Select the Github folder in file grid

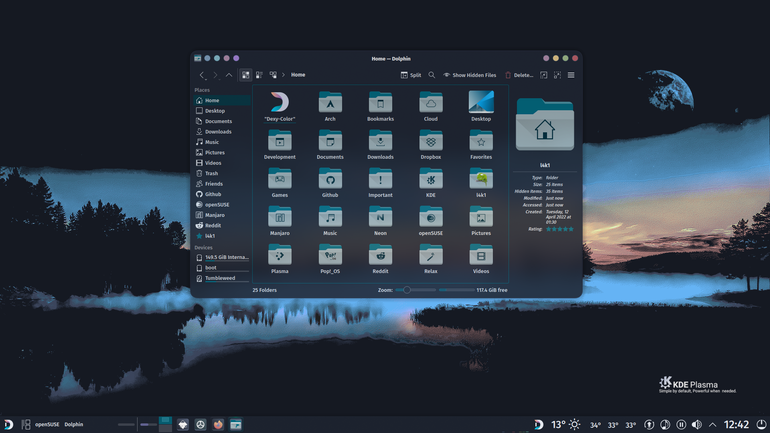point(330,179)
